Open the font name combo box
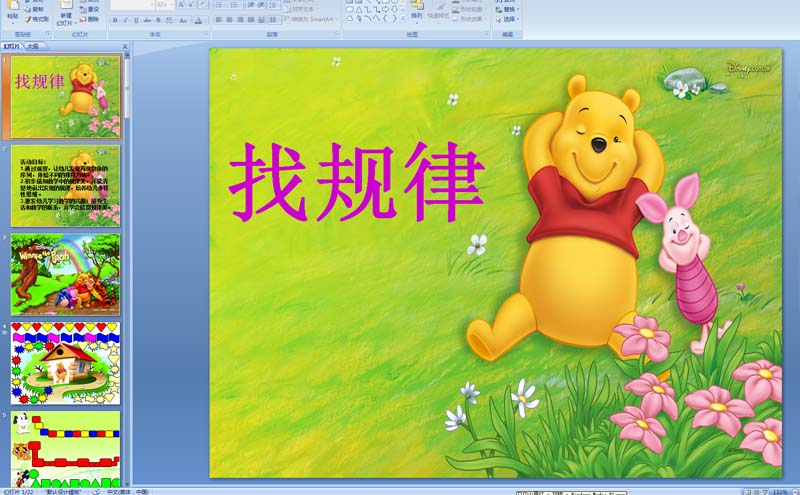This screenshot has height=495, width=800. tap(133, 5)
